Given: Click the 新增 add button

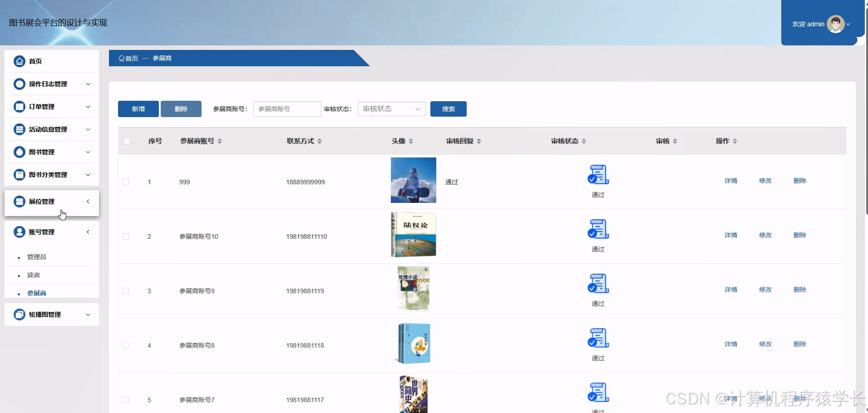Looking at the screenshot, I should click(138, 108).
